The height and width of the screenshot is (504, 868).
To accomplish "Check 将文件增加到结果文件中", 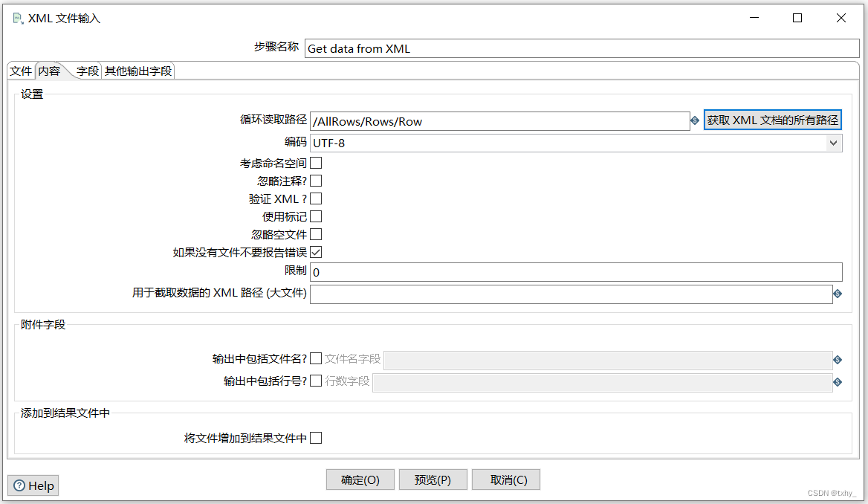I will tap(316, 438).
